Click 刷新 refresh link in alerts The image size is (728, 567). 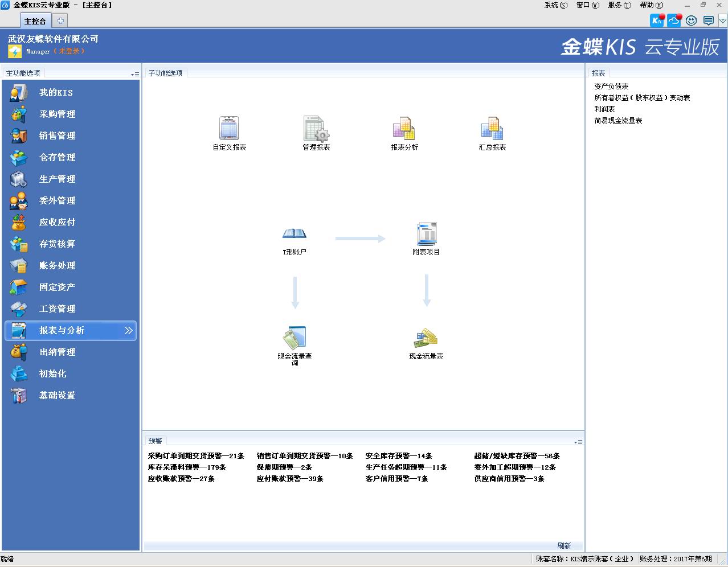coord(564,545)
